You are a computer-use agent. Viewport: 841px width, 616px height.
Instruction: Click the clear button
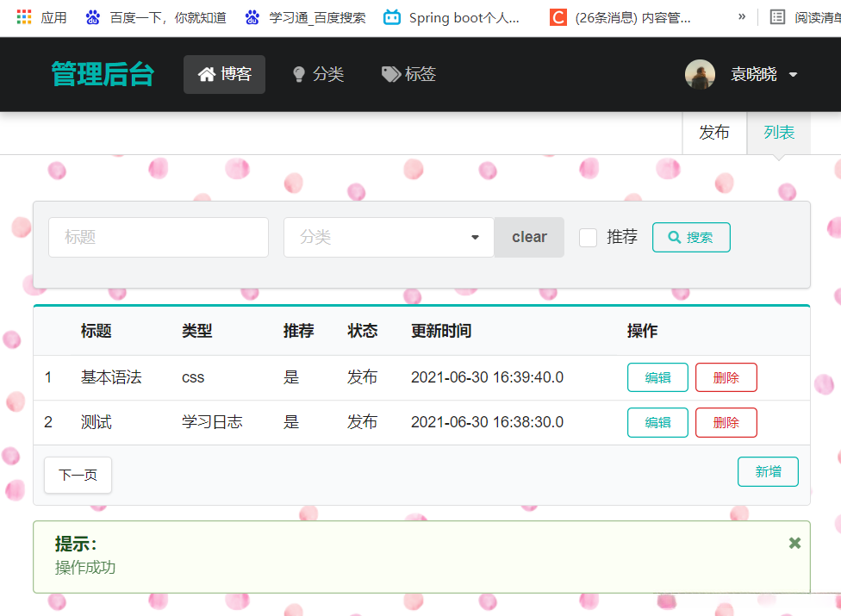coord(529,237)
